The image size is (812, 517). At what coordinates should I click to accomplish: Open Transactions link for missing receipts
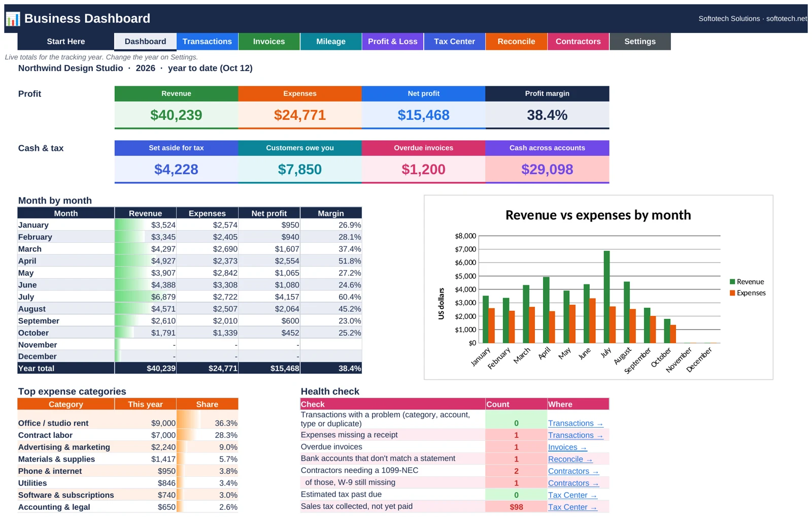pos(576,435)
